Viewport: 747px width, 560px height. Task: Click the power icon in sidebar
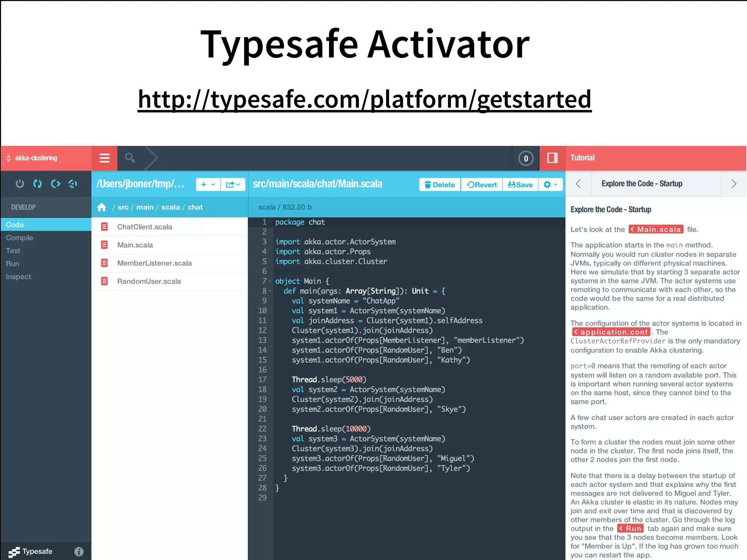[20, 184]
